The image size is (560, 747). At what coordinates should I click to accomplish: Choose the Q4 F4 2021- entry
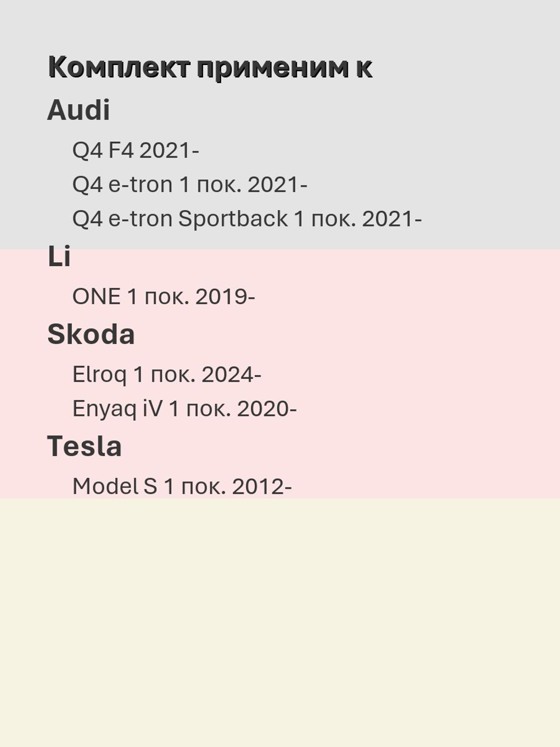[136, 151]
